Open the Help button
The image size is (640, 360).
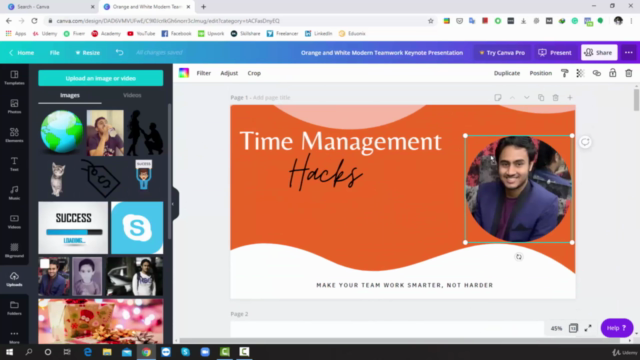point(617,328)
